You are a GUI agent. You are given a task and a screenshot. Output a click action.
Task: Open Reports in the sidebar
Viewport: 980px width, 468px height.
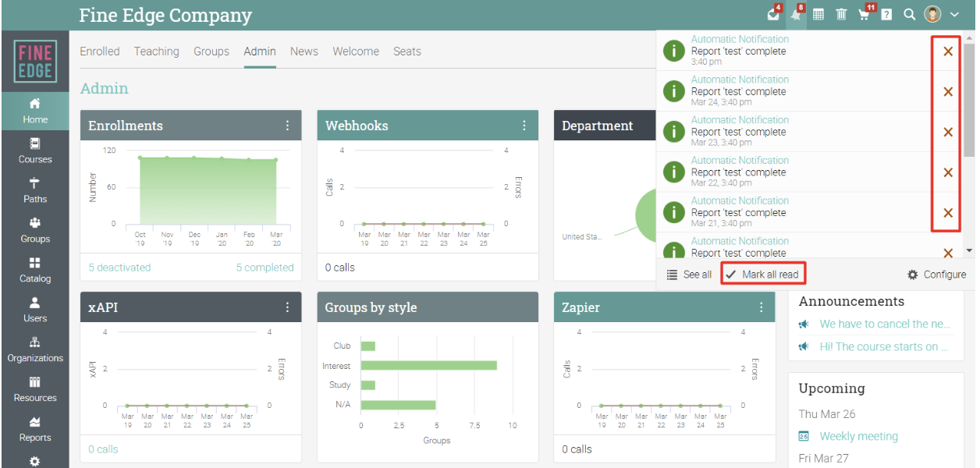pyautogui.click(x=34, y=430)
